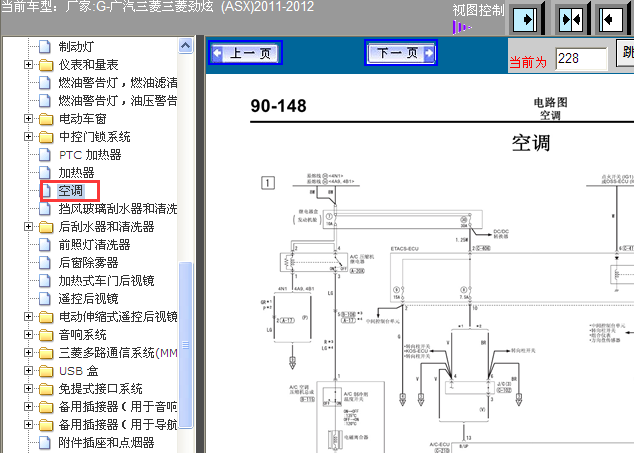Click the 电动伸缩式遥控后视镜 folder icon
634x453 pixels.
(46, 317)
